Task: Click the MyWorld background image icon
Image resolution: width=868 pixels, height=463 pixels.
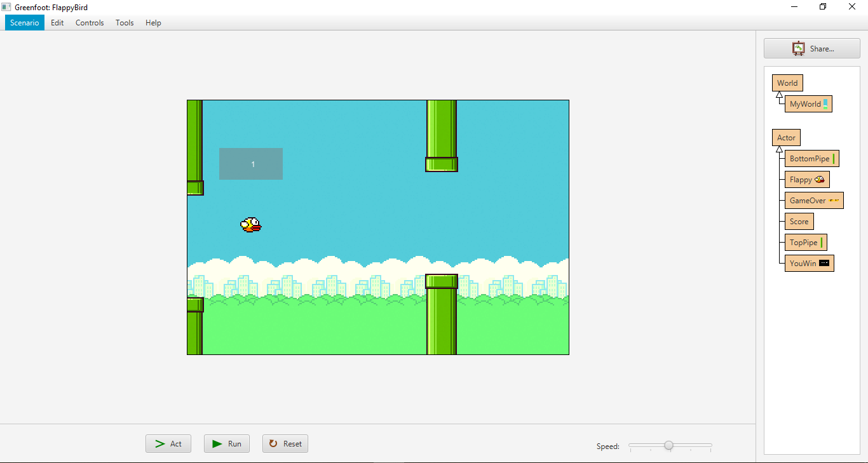Action: pos(827,104)
